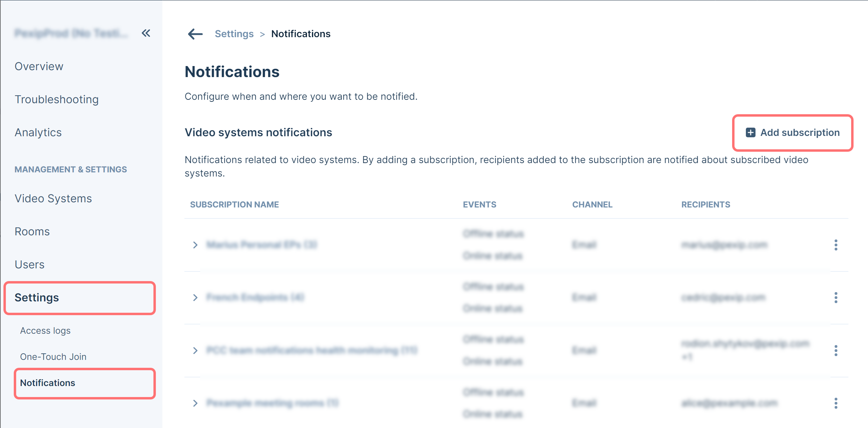Open kebab menu for second subscription row
The image size is (868, 428).
(x=836, y=298)
